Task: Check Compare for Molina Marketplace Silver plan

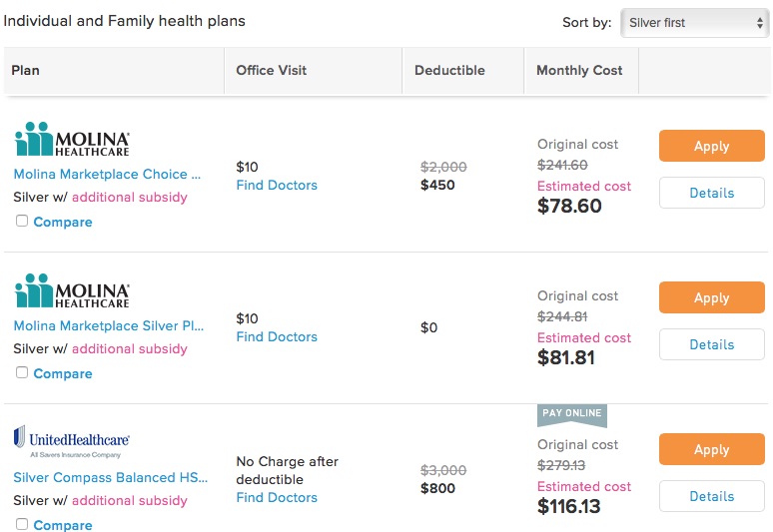Action: coord(22,372)
